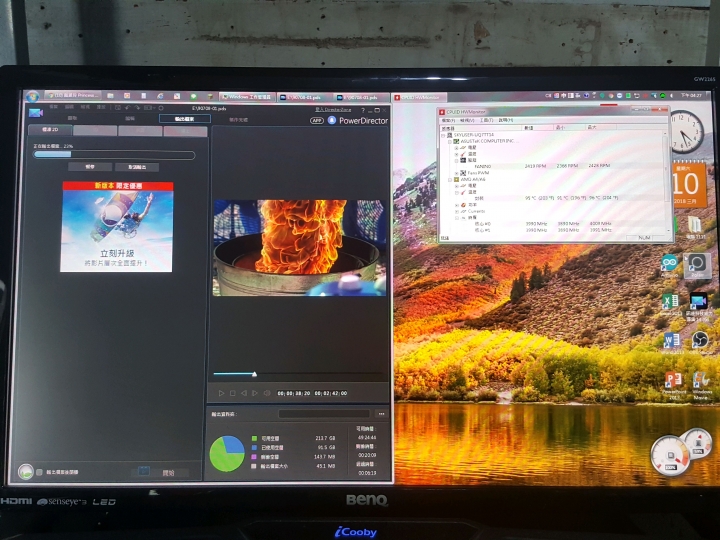This screenshot has height=540, width=720.
Task: Click the analog clock desktop gadget
Action: pos(687,132)
